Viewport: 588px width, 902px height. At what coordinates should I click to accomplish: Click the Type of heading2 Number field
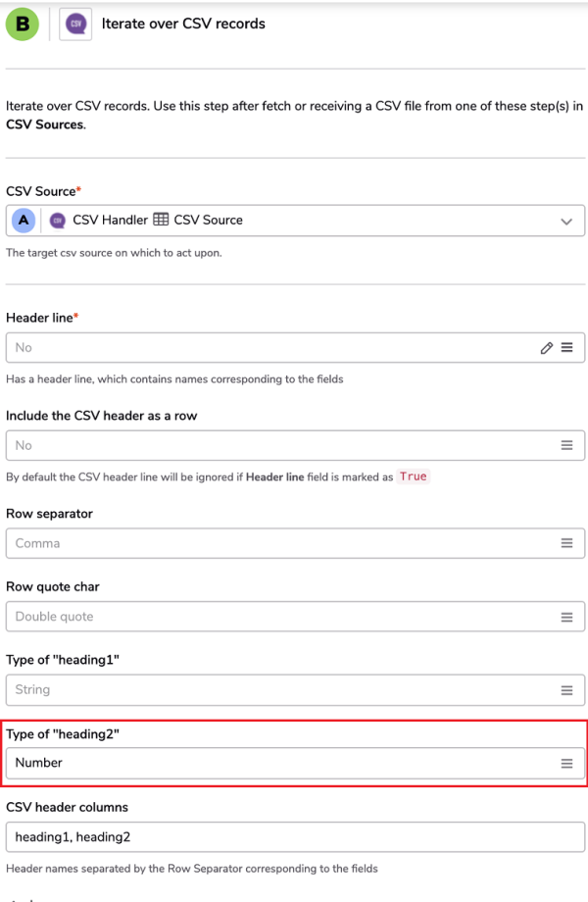click(295, 764)
